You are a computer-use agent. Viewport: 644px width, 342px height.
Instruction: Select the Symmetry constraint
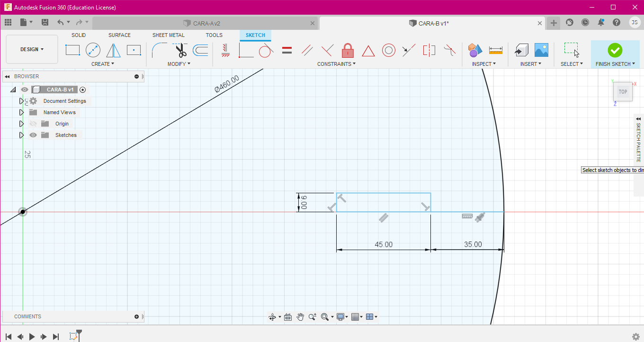click(x=429, y=50)
